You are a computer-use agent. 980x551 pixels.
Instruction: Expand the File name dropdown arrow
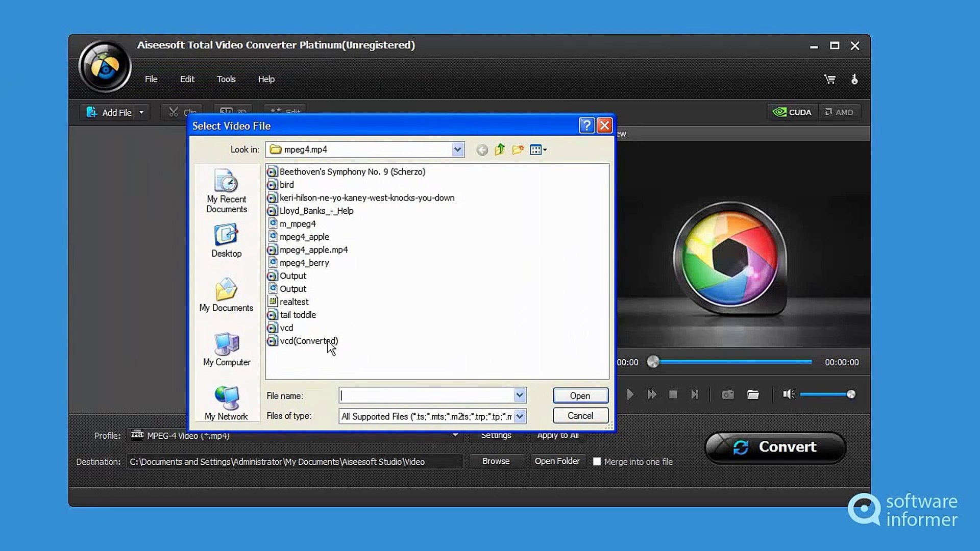pos(520,395)
